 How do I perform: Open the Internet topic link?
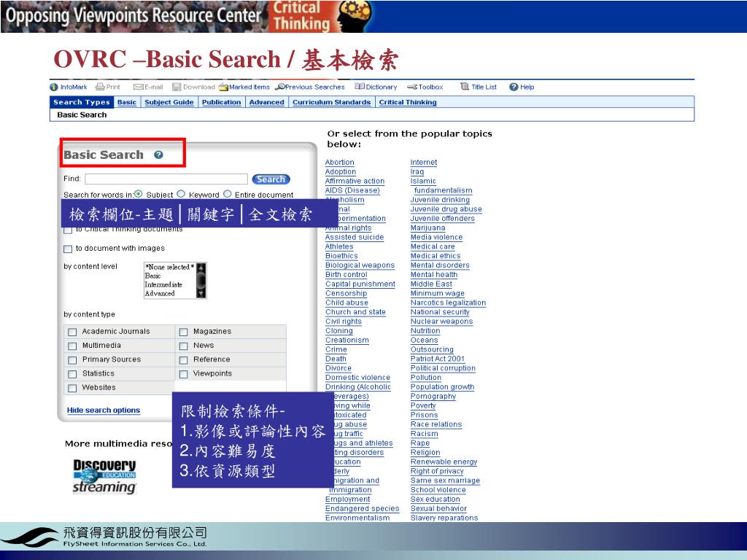tap(424, 163)
